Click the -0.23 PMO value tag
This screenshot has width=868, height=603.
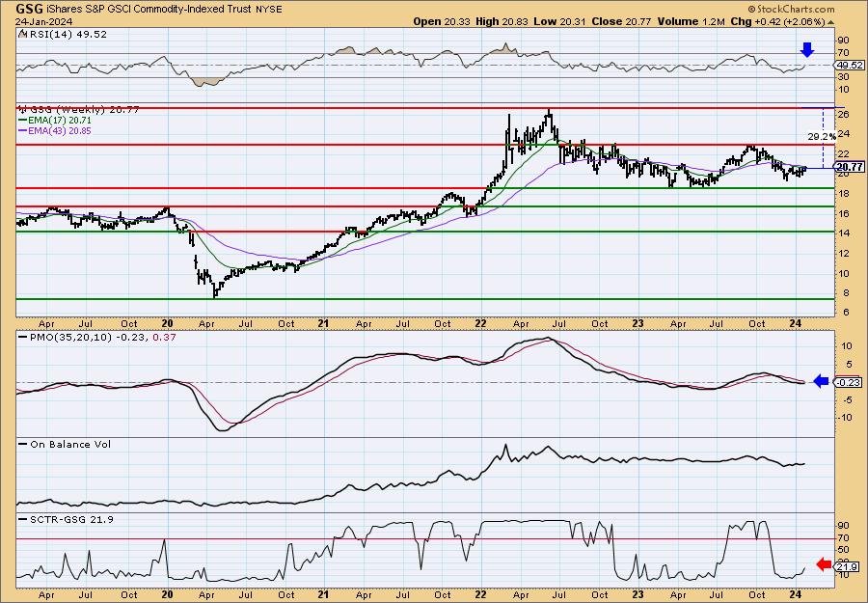(x=848, y=383)
